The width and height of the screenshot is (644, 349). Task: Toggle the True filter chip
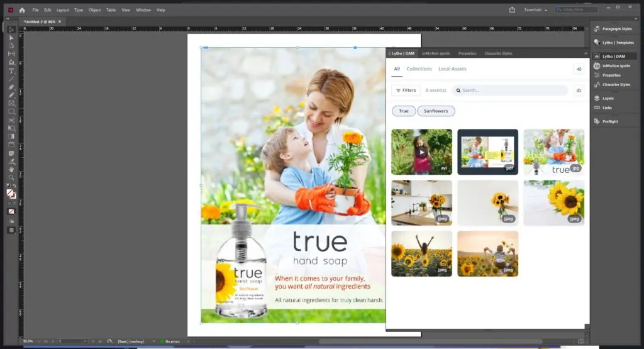coord(404,111)
